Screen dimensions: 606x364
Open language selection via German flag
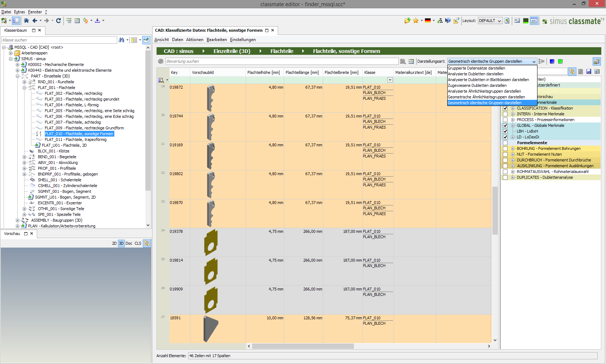pyautogui.click(x=428, y=21)
